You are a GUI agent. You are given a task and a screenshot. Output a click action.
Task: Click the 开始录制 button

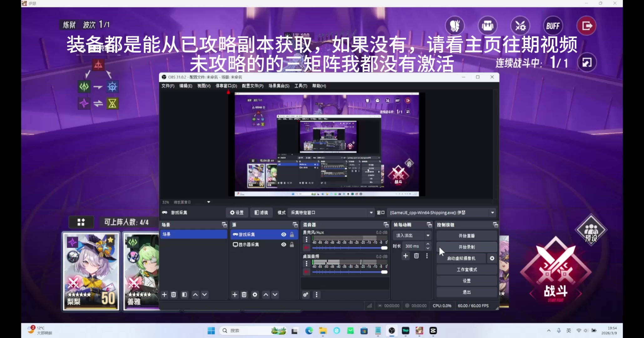[x=466, y=247]
